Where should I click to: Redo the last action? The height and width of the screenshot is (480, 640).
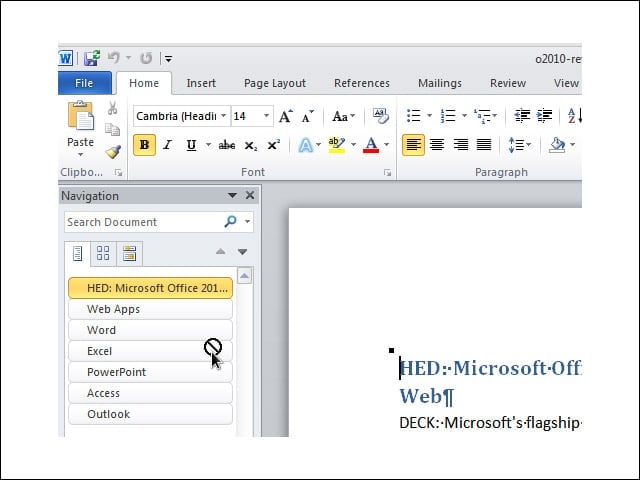pos(146,58)
